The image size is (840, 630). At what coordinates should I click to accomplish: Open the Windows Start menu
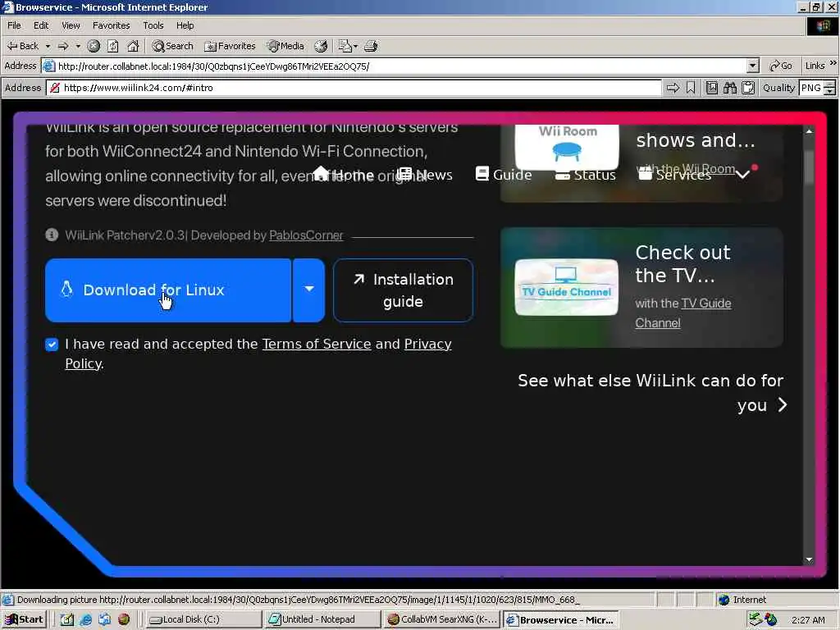[24, 620]
